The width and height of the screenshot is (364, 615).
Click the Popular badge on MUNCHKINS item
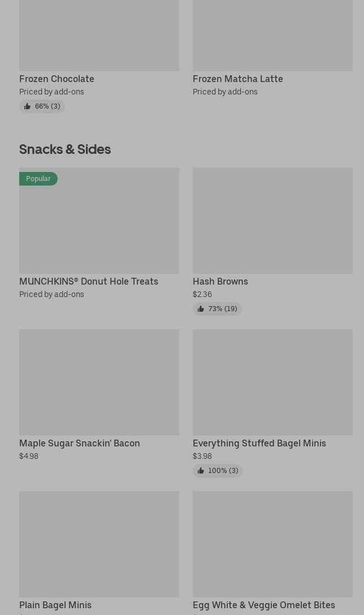pos(38,179)
